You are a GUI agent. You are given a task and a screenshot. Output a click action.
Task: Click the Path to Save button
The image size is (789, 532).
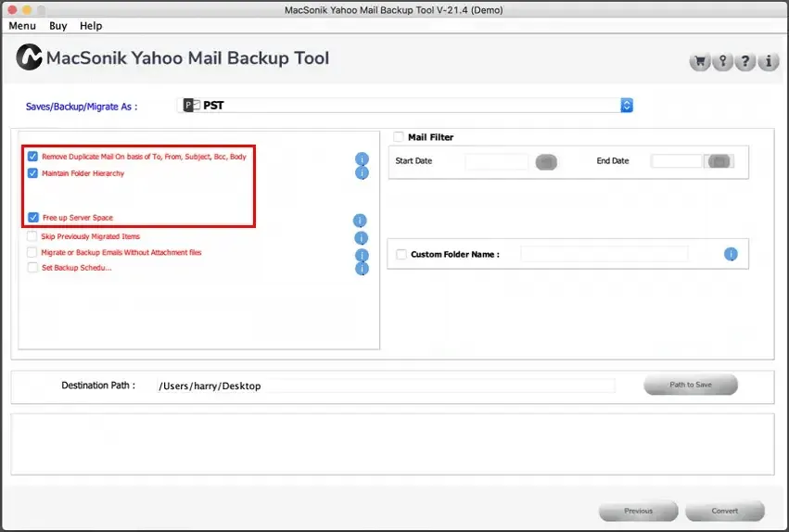(691, 385)
